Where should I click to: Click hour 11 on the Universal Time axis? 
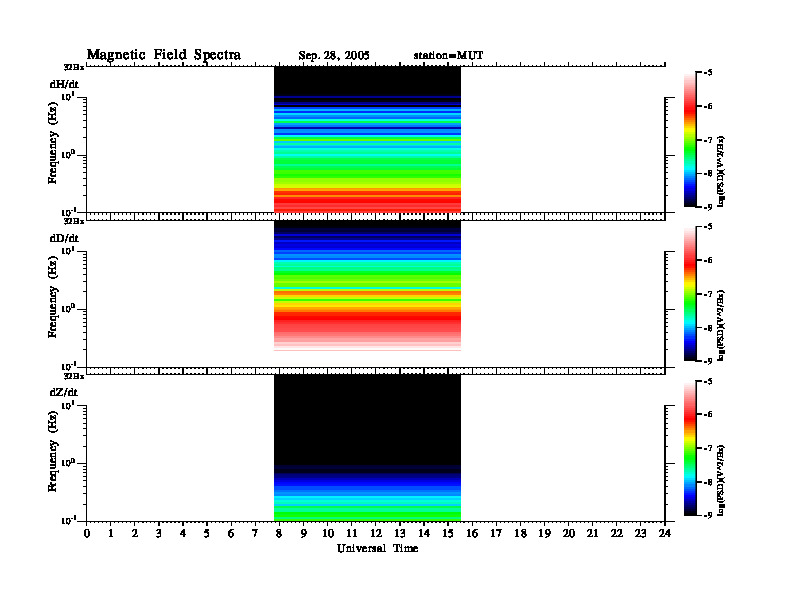click(352, 534)
